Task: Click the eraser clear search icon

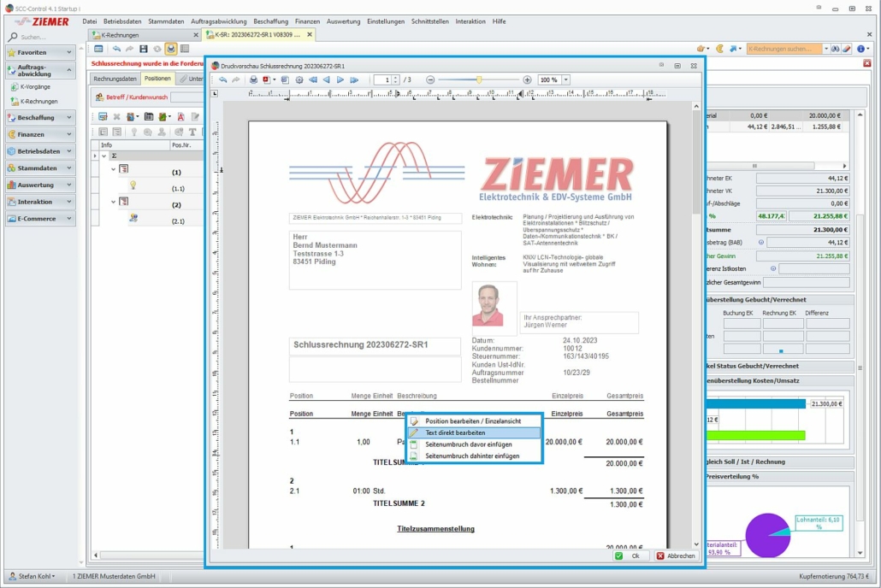Action: click(x=847, y=49)
